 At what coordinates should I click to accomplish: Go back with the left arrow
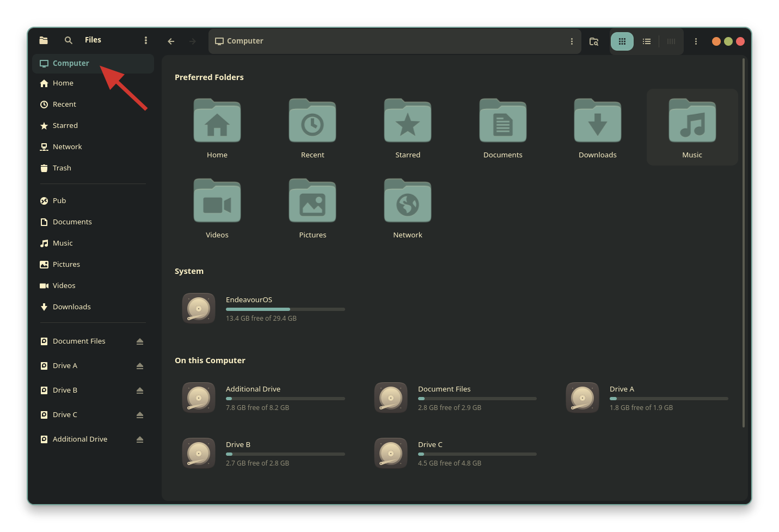(171, 41)
